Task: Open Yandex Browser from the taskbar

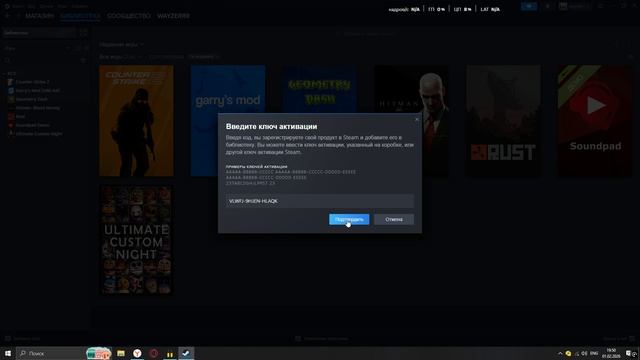Action: pyautogui.click(x=138, y=353)
